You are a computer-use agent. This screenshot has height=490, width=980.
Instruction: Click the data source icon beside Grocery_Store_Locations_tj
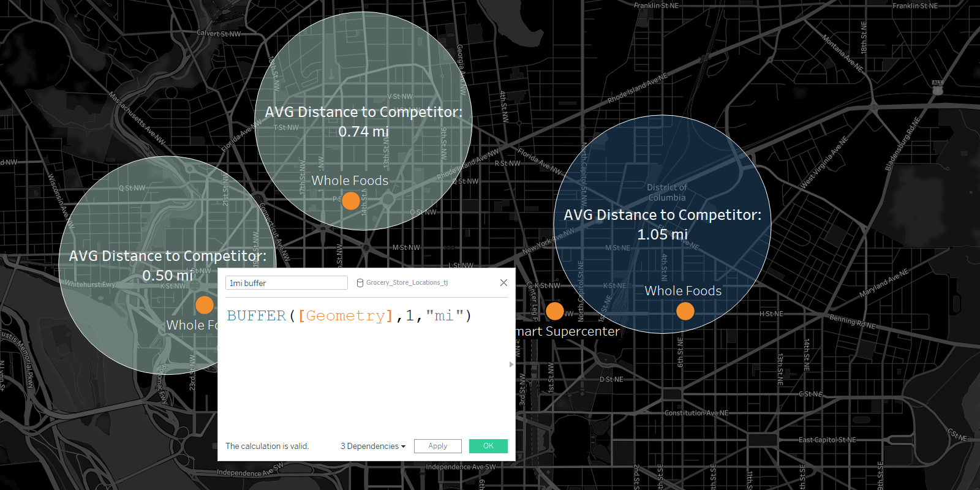[x=360, y=283]
